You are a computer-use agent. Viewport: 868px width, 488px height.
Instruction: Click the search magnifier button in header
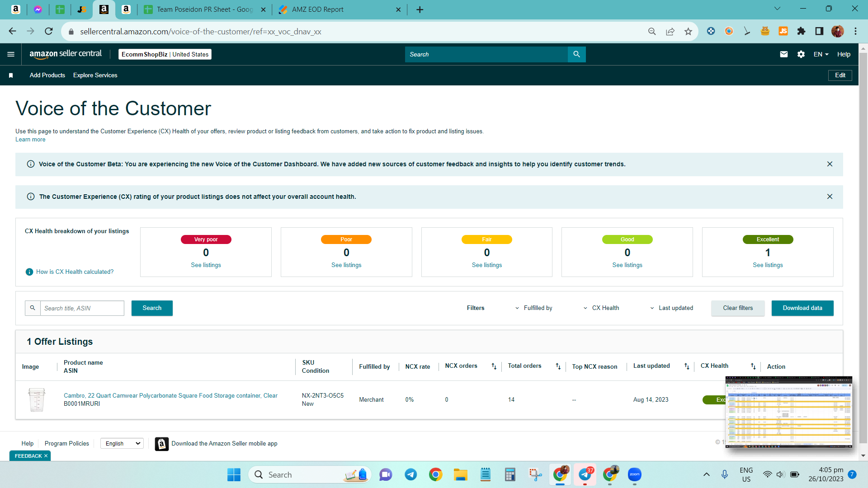pos(576,54)
